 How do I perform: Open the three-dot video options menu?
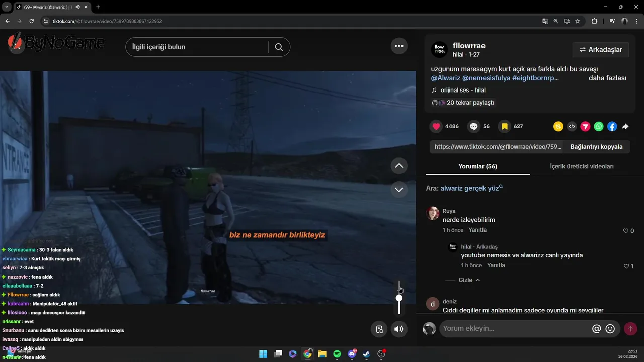[399, 46]
